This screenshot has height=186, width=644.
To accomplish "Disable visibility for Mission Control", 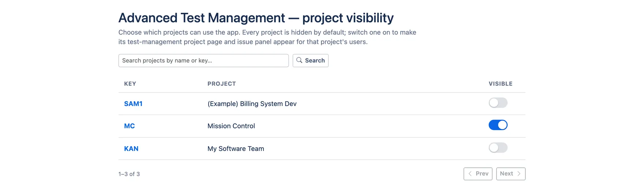I will tap(498, 125).
